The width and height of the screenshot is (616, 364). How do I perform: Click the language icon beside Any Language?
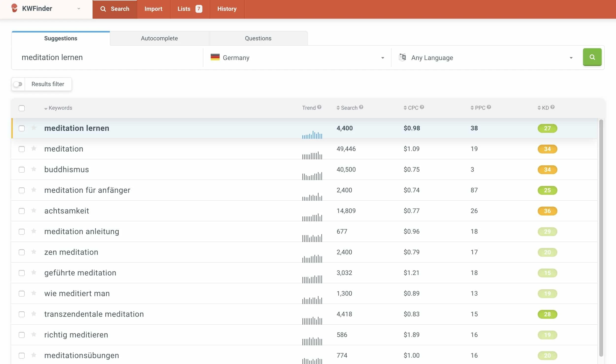coord(402,57)
